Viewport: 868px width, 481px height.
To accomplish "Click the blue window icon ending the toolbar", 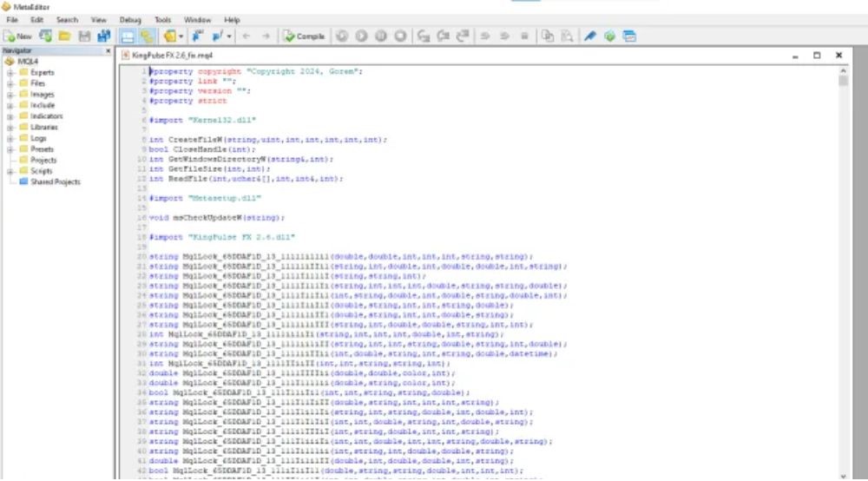I will click(x=629, y=36).
